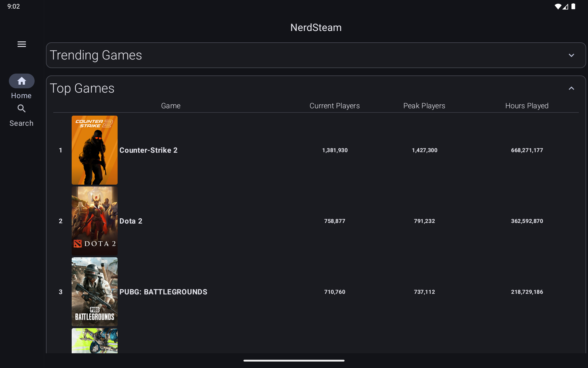This screenshot has height=368, width=588.
Task: Open the PUBG BATTLEGROUNDS cover image
Action: 94,292
